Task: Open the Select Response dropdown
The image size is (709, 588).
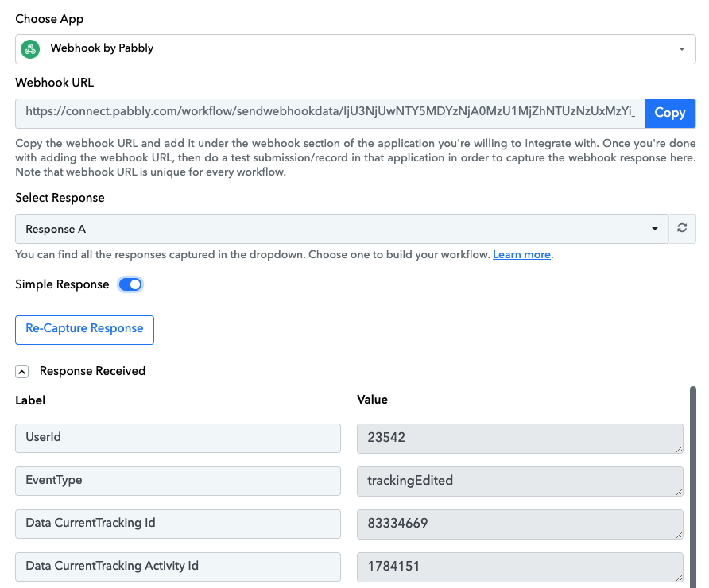Action: [342, 229]
